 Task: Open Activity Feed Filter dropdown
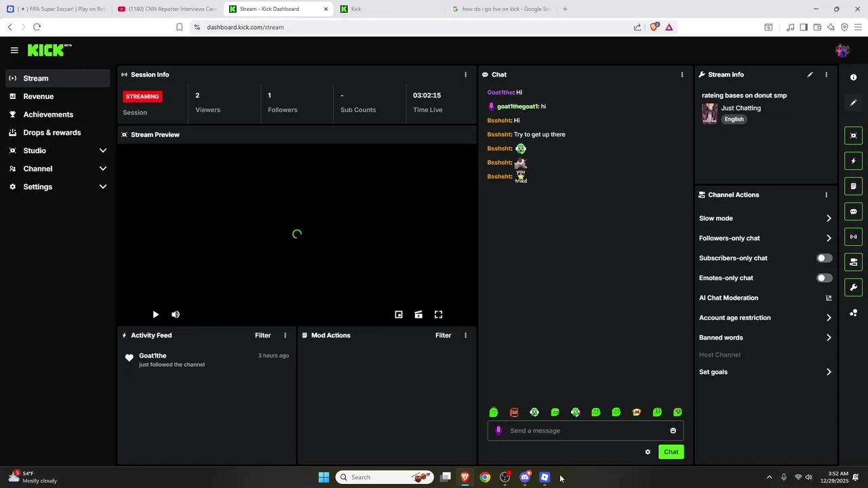pyautogui.click(x=262, y=335)
